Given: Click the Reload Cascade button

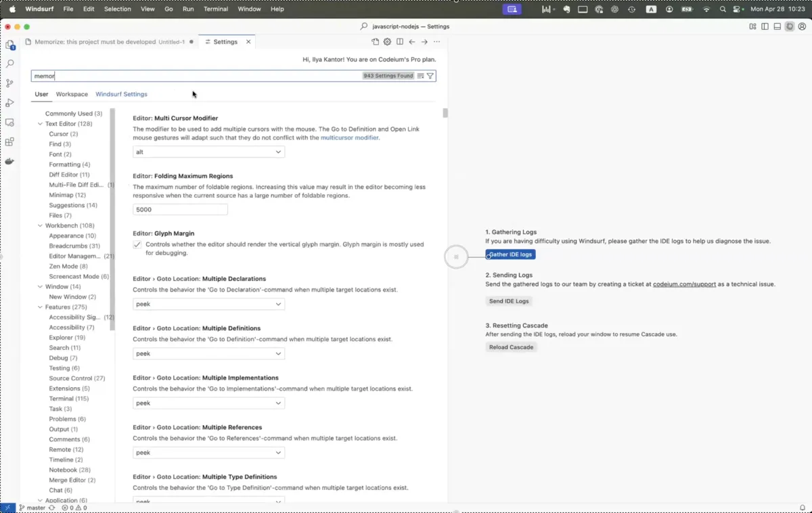Looking at the screenshot, I should (x=512, y=347).
